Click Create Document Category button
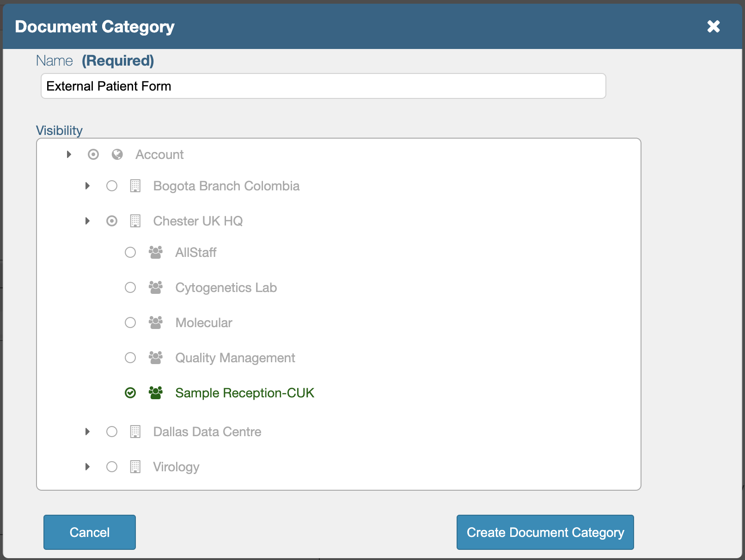This screenshot has width=745, height=560. [545, 532]
